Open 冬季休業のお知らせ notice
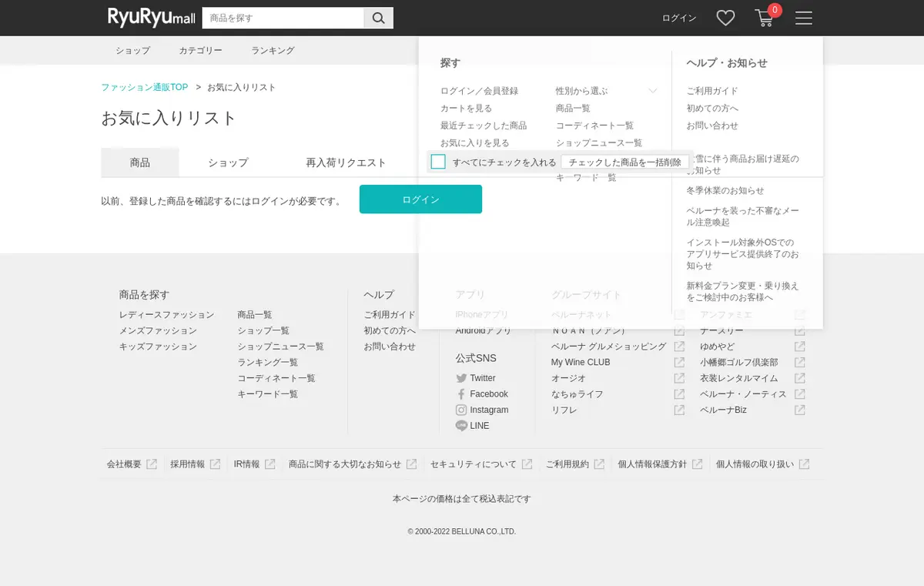 pos(725,190)
